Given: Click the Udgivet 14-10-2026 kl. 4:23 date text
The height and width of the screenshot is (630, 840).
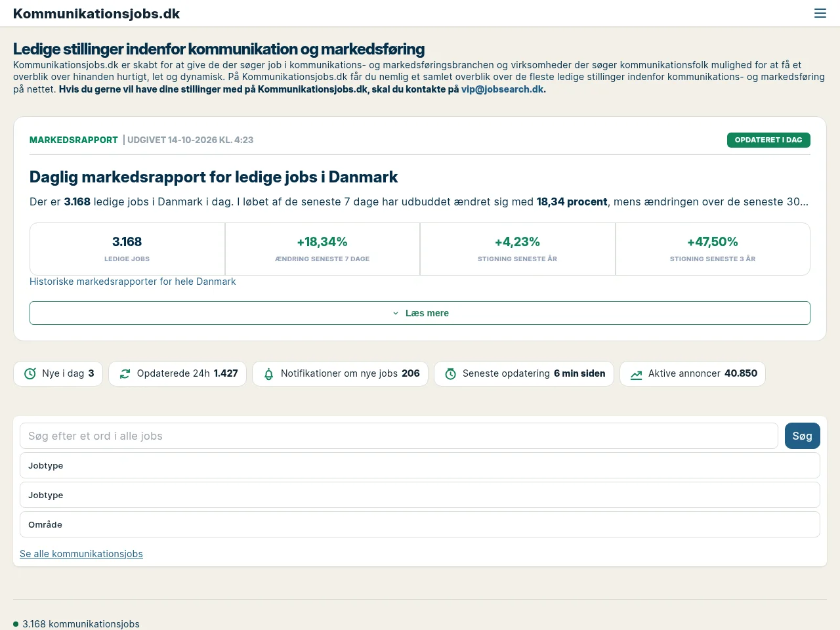Looking at the screenshot, I should (190, 140).
